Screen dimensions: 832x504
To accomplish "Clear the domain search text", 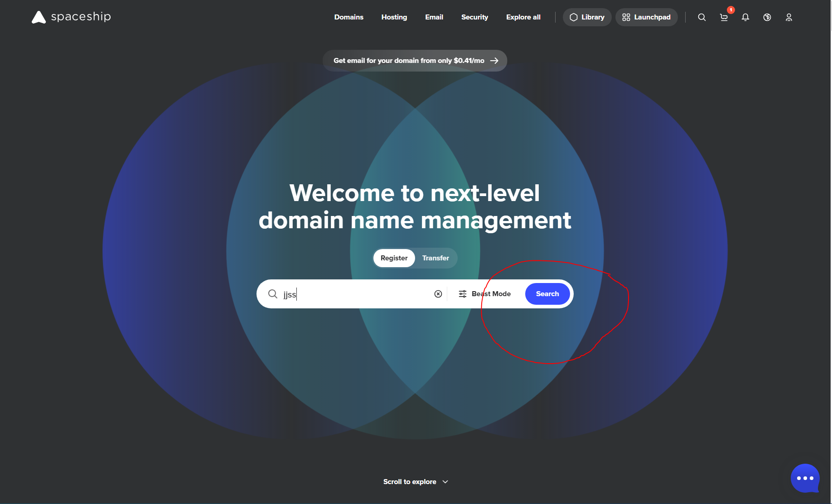I will [x=438, y=294].
